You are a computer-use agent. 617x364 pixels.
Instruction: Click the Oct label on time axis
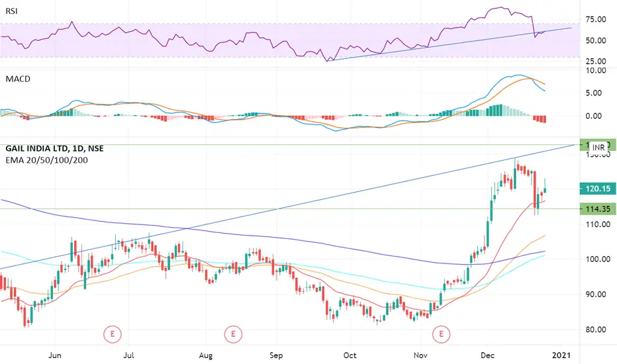350,355
